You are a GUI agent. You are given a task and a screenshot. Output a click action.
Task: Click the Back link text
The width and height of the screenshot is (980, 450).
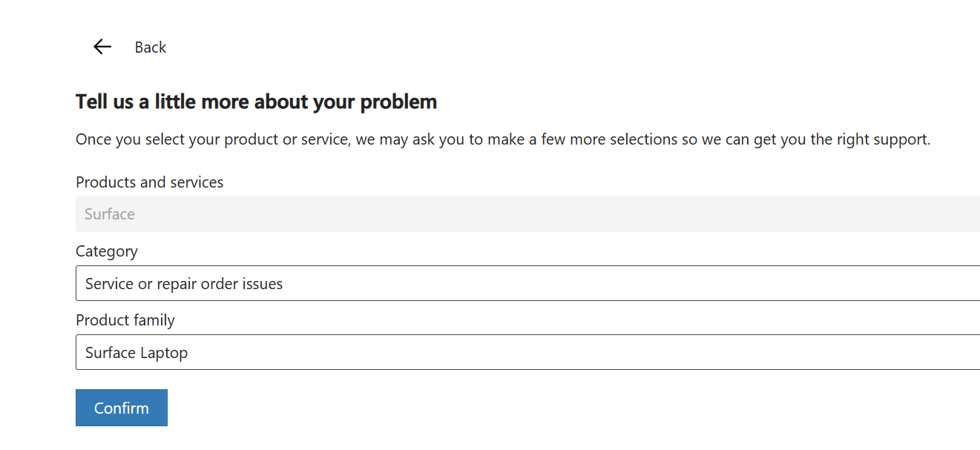tap(151, 47)
